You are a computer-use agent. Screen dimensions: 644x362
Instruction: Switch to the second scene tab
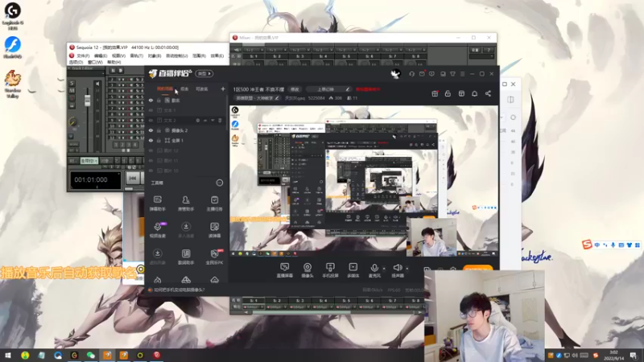coord(184,88)
